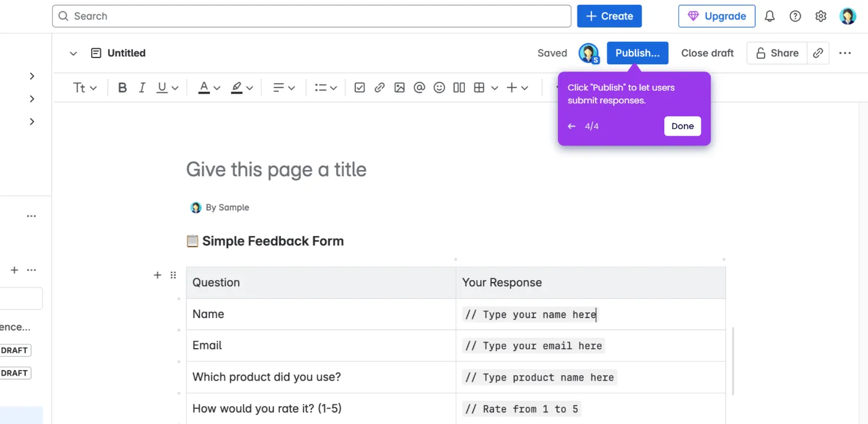Click the Search input field
This screenshot has height=424, width=868.
click(311, 16)
